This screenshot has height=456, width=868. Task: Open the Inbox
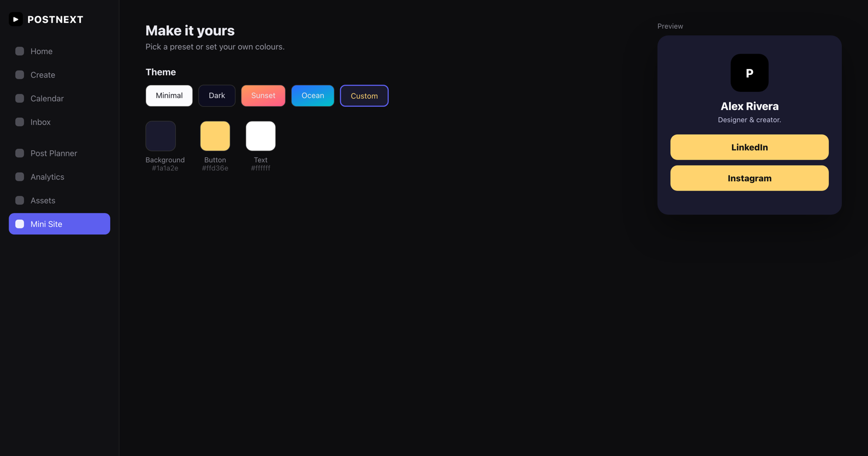click(59, 122)
